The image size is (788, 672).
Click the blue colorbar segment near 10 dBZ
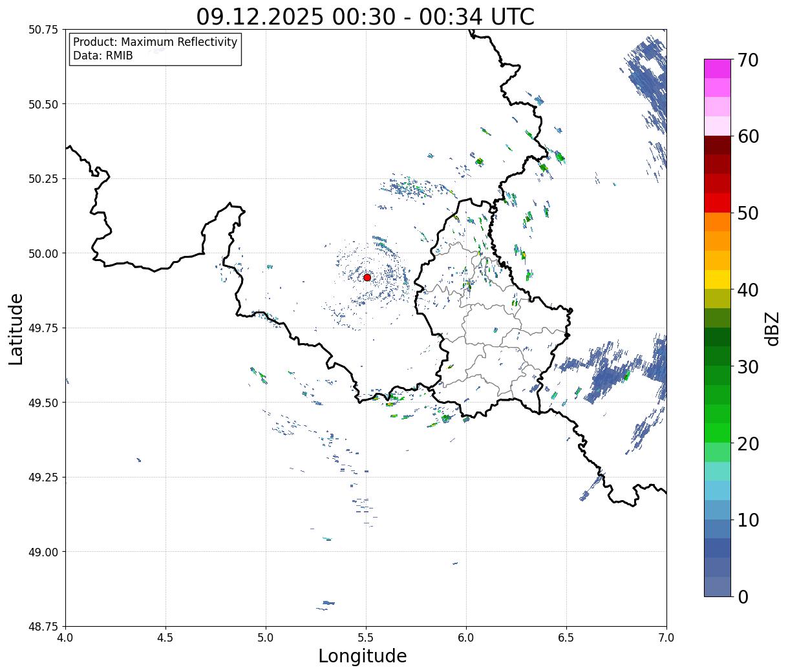[x=718, y=529]
